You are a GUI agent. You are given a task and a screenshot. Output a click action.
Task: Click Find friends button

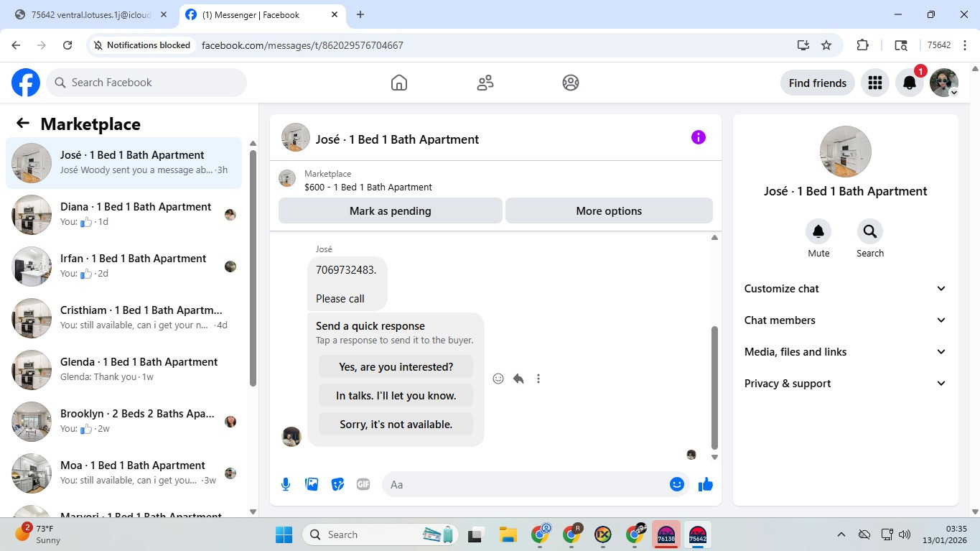click(818, 83)
